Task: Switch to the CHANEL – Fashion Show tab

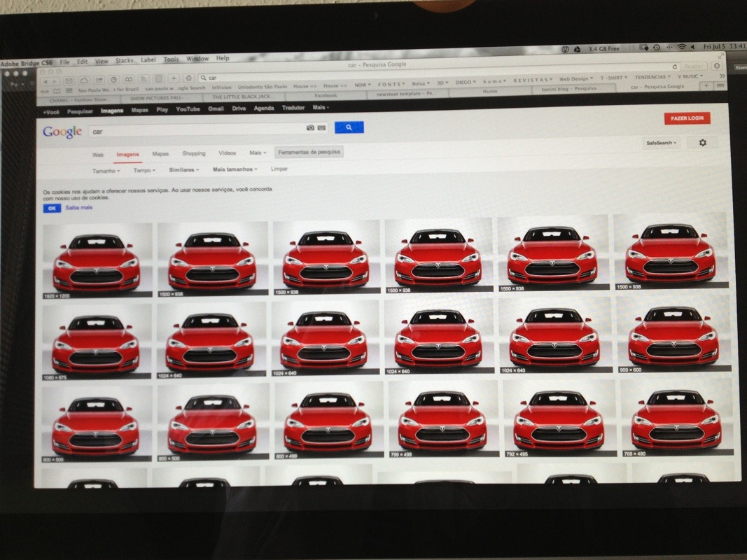Action: 78,100
